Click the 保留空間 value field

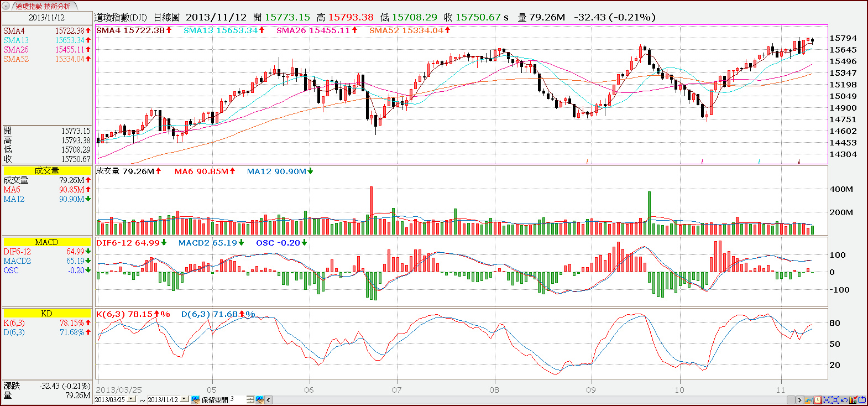pyautogui.click(x=238, y=399)
